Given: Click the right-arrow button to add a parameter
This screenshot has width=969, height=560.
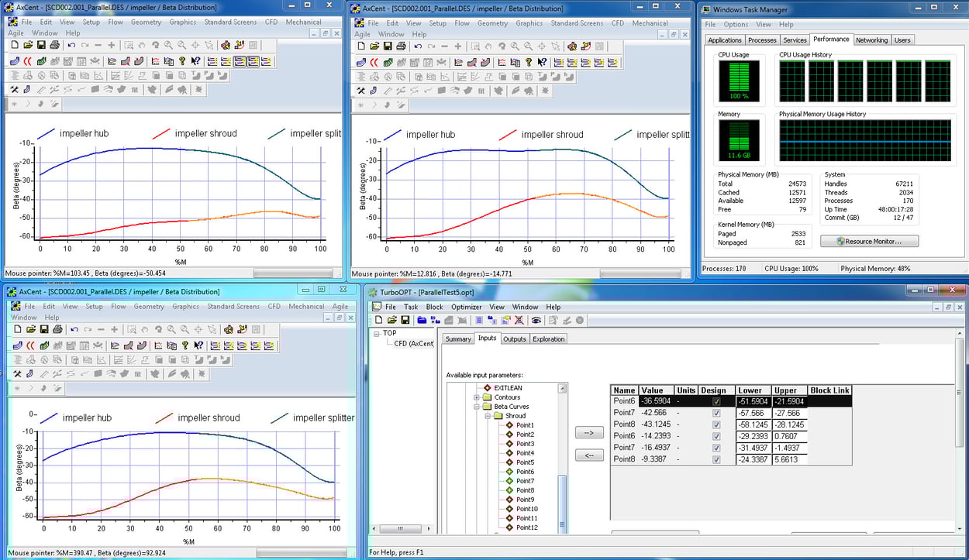Looking at the screenshot, I should (x=589, y=432).
